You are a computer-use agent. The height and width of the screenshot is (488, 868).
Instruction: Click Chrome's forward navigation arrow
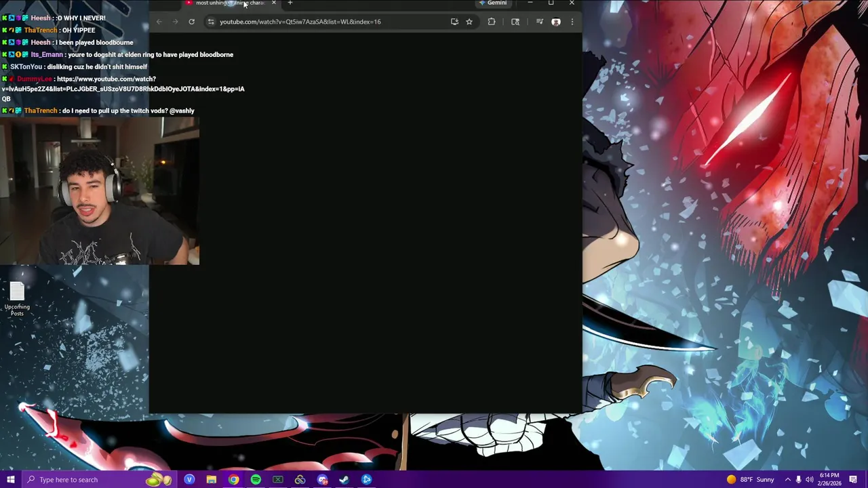click(175, 22)
